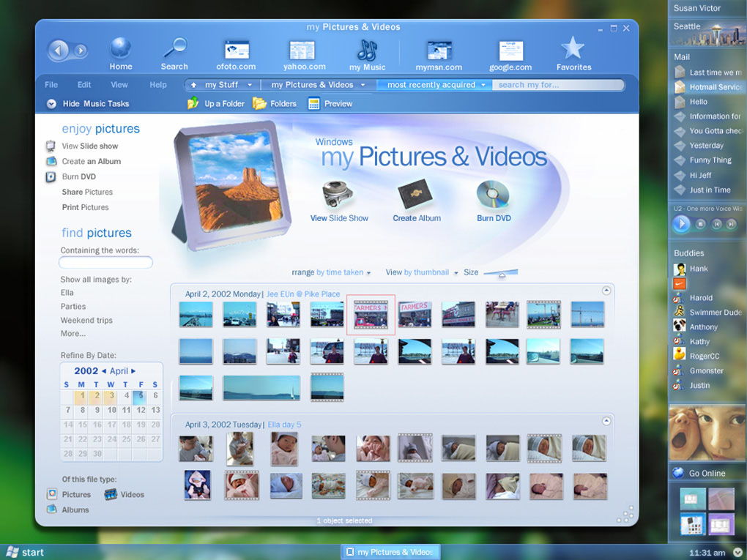Stop sidebar music playback

point(700,223)
